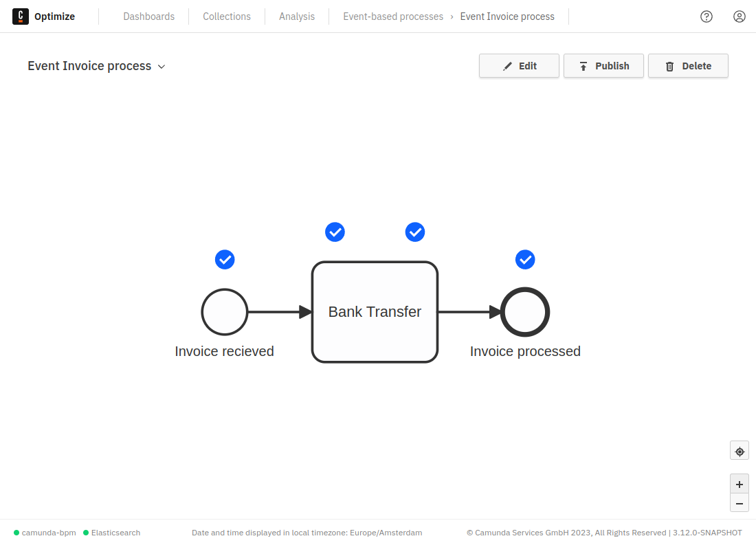This screenshot has width=756, height=545.
Task: Select the Bank Transfer task shape
Action: [x=375, y=312]
